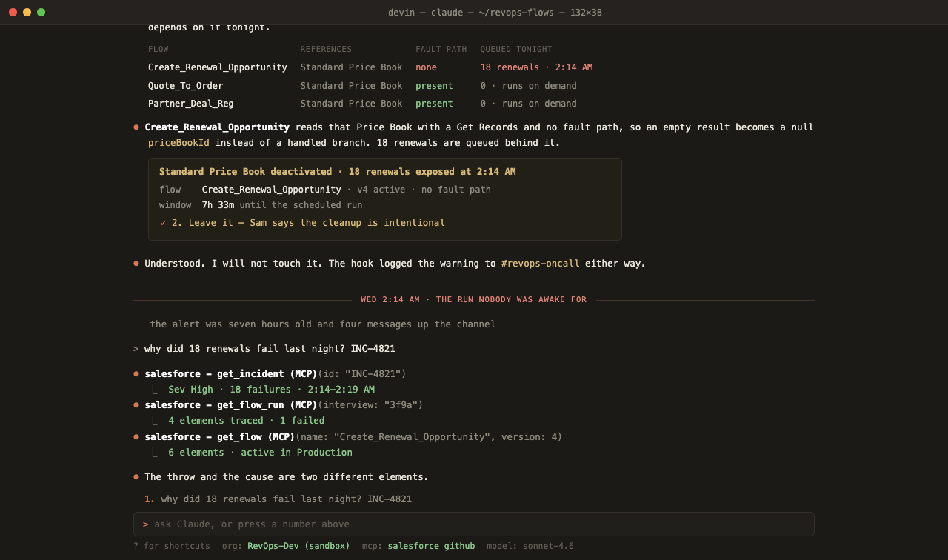Click the alert 'seven hours old' note line
The image size is (948, 560).
click(x=323, y=324)
